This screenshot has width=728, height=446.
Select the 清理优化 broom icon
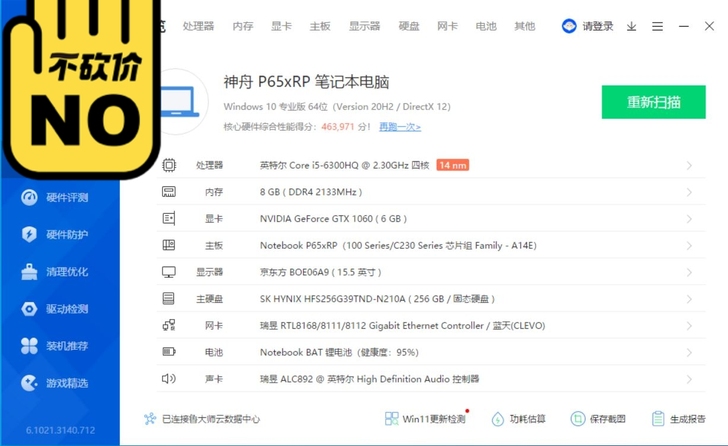(x=29, y=271)
